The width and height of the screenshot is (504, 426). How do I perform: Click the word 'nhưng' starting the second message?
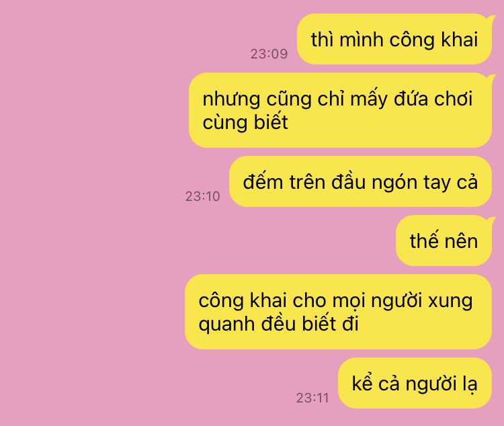click(231, 99)
